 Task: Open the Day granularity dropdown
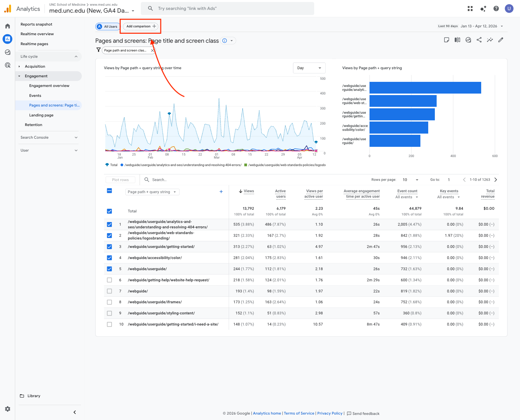[x=309, y=68]
